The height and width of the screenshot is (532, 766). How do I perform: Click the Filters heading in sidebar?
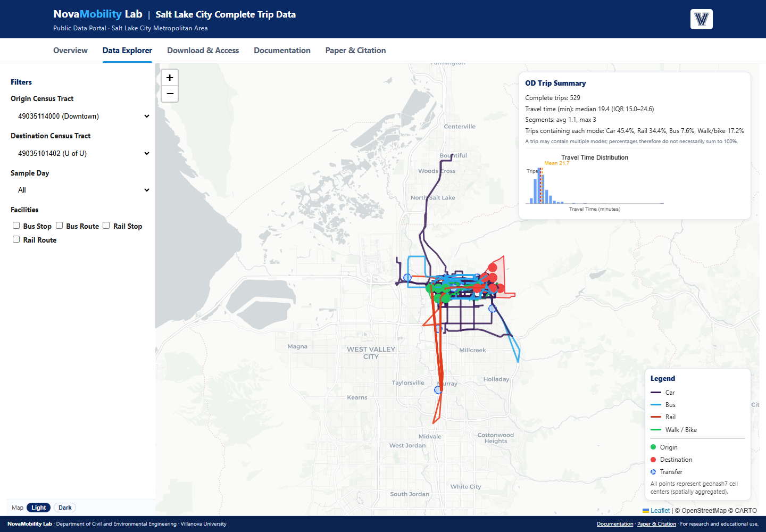tap(21, 82)
